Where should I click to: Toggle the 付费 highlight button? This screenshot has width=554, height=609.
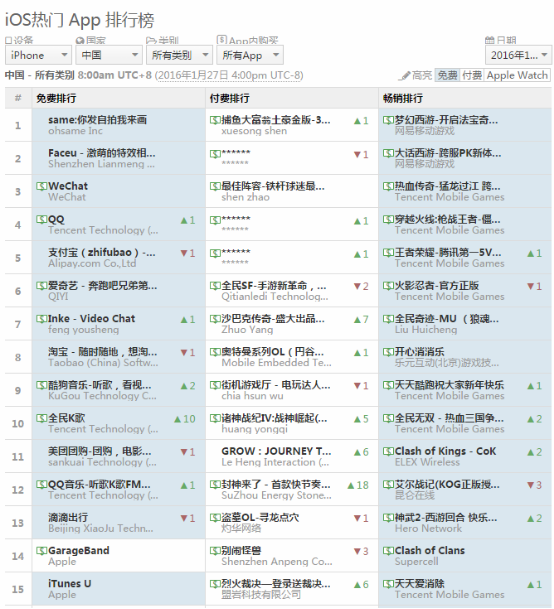click(x=472, y=75)
